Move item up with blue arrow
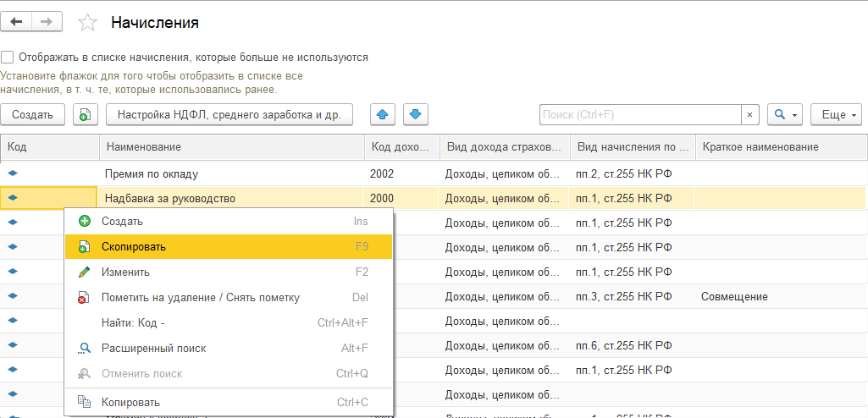 tap(384, 114)
